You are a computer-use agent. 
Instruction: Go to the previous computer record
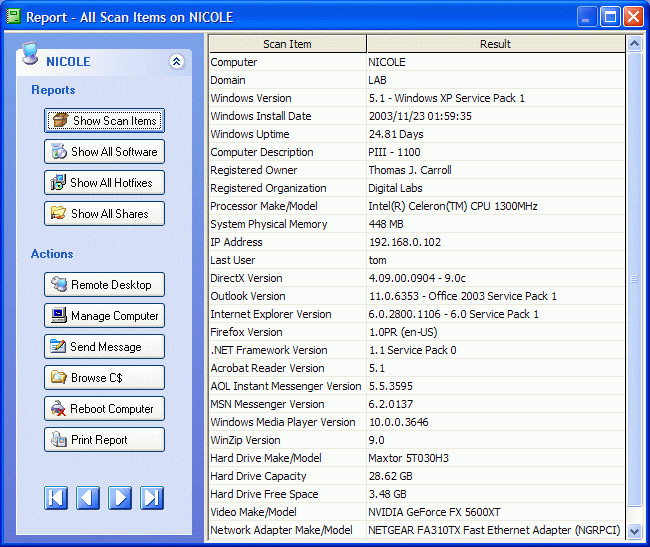pyautogui.click(x=88, y=498)
